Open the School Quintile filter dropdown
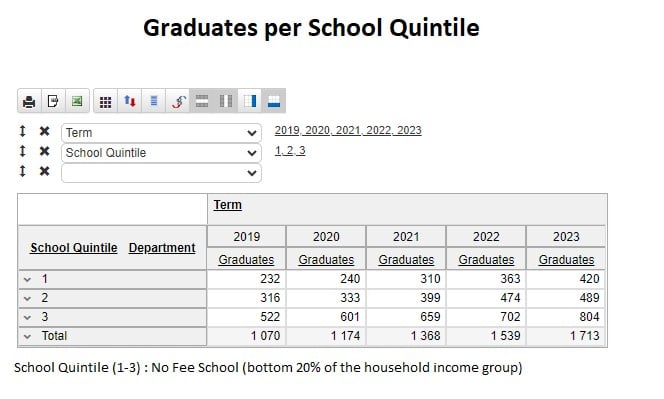The height and width of the screenshot is (399, 664). pos(161,153)
